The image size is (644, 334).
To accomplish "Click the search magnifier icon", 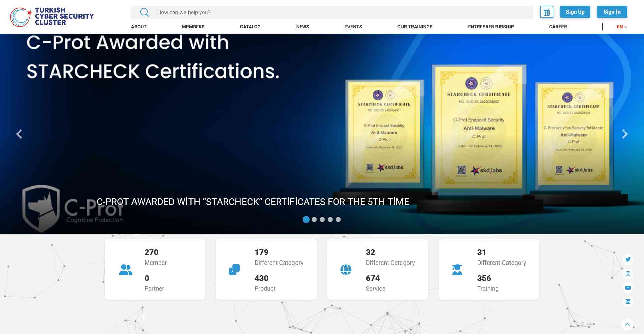I will pos(144,12).
